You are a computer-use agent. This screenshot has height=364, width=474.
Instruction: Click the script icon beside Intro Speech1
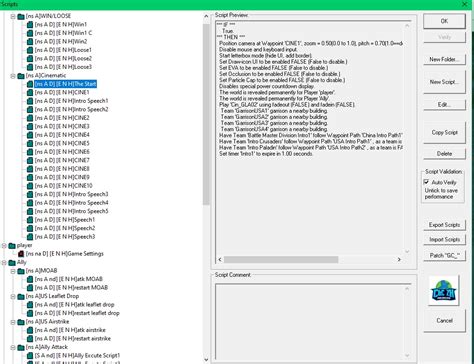(x=30, y=101)
